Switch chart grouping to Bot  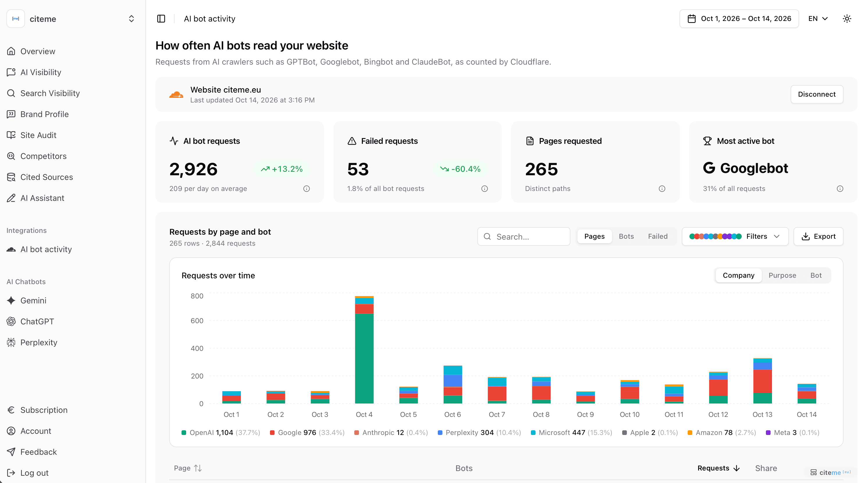816,275
